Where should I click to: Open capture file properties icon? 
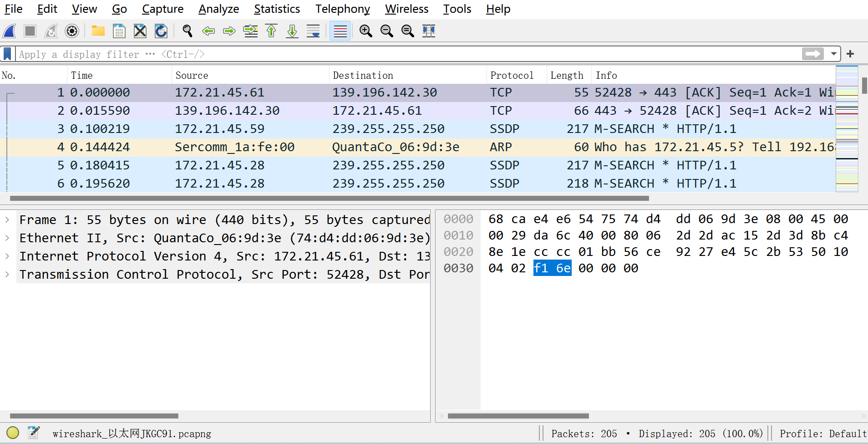pos(34,433)
